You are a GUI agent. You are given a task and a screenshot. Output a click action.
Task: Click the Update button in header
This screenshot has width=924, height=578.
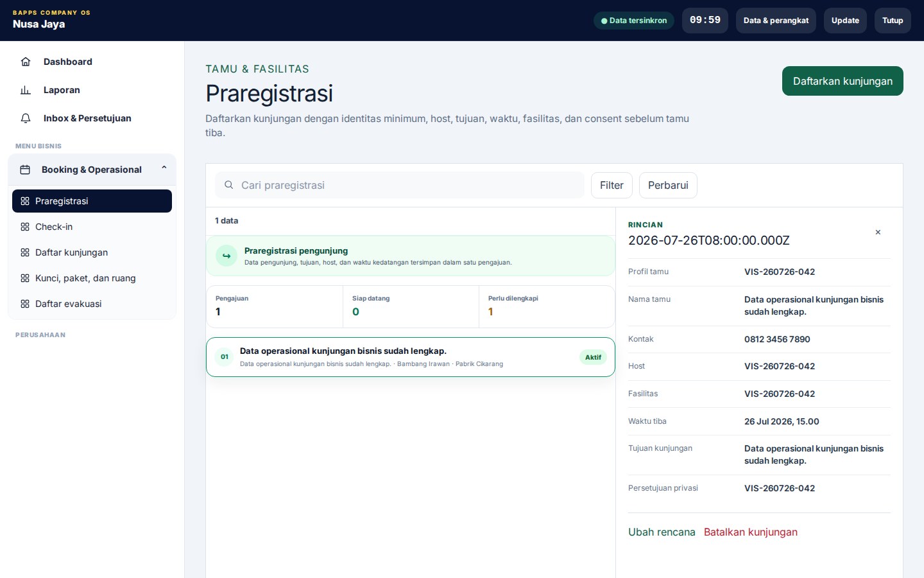coord(845,21)
